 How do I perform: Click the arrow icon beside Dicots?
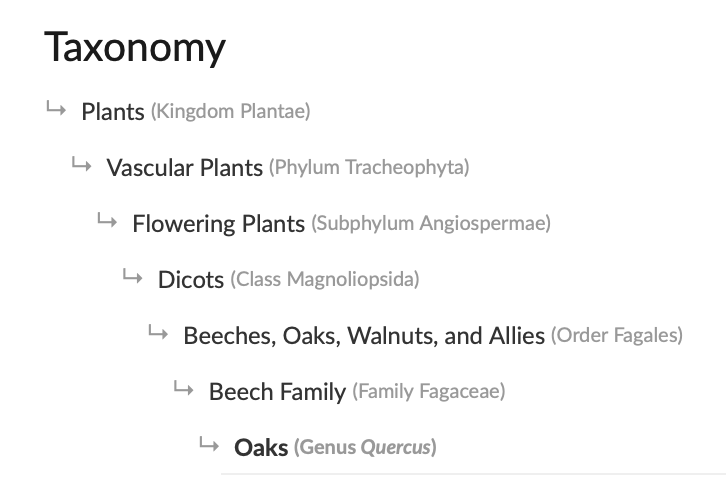132,277
